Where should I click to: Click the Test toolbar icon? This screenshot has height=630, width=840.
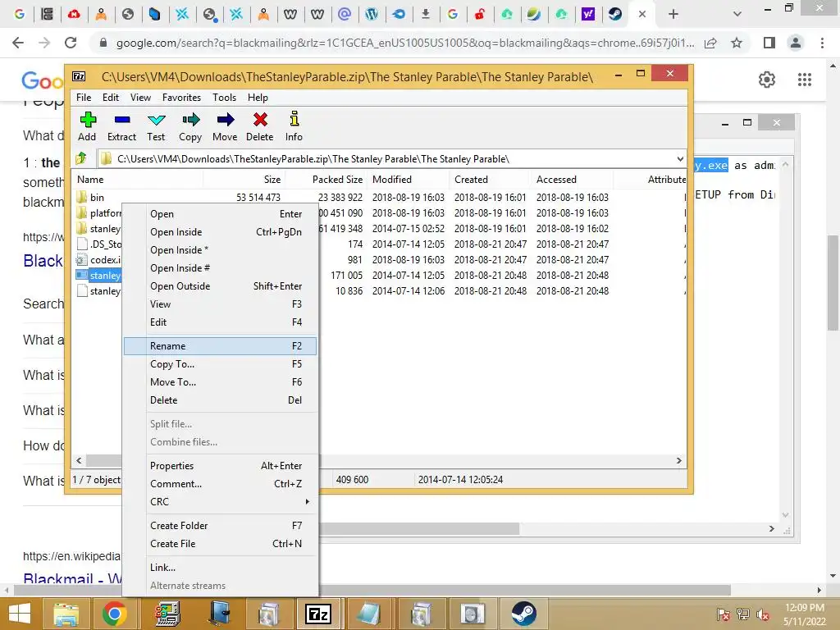(x=156, y=120)
